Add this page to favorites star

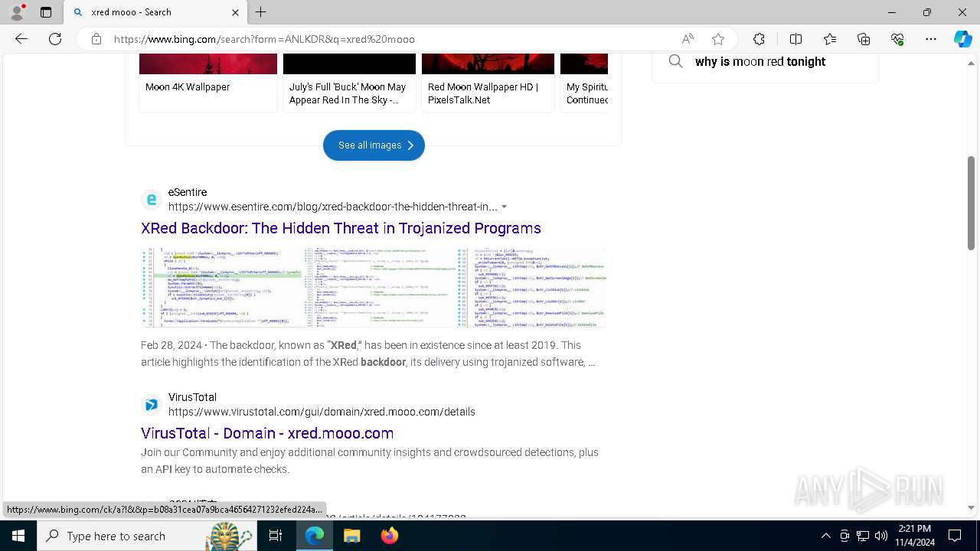pyautogui.click(x=718, y=39)
